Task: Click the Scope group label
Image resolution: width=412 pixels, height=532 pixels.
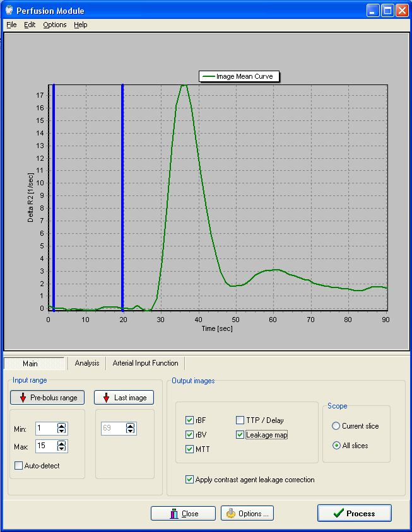Action: tap(338, 406)
